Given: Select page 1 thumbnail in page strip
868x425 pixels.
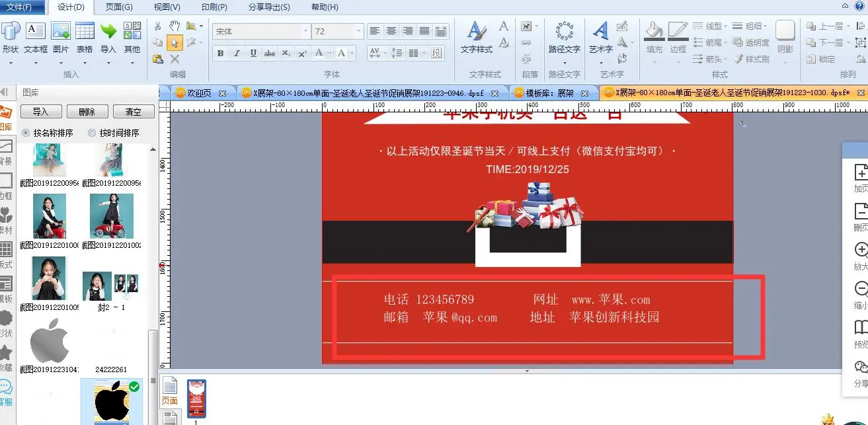Looking at the screenshot, I should coord(196,399).
